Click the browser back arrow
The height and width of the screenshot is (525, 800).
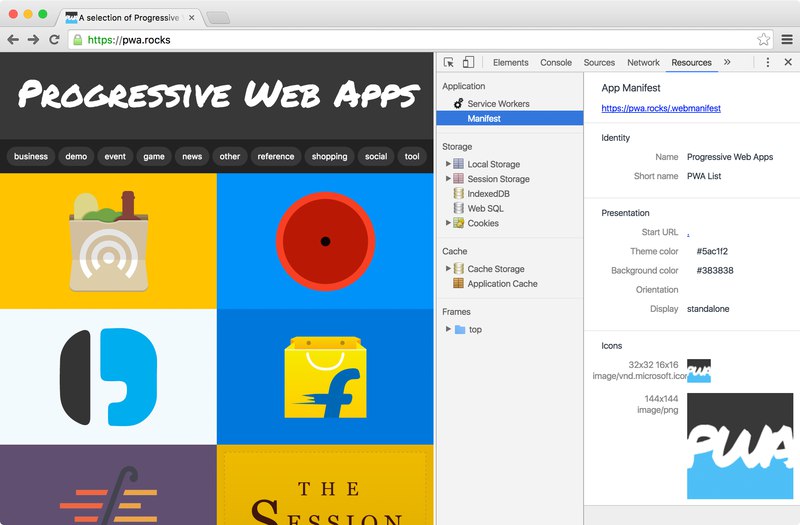click(13, 40)
